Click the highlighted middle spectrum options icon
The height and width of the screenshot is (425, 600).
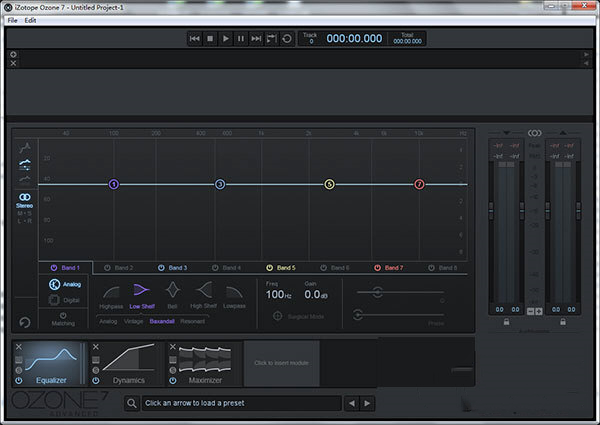tap(25, 164)
